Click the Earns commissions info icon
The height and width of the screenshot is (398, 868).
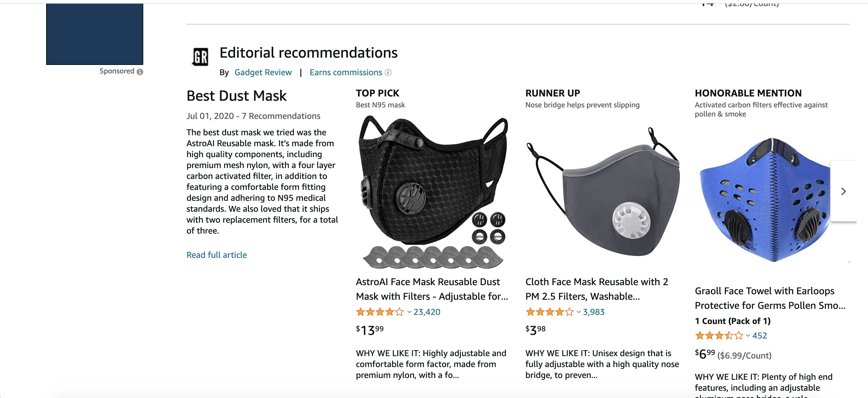(388, 73)
